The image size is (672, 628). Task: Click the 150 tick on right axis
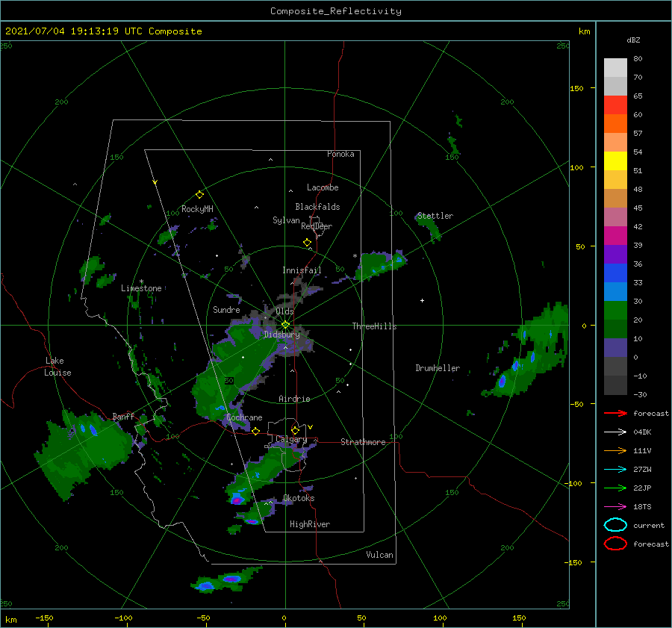tap(576, 88)
